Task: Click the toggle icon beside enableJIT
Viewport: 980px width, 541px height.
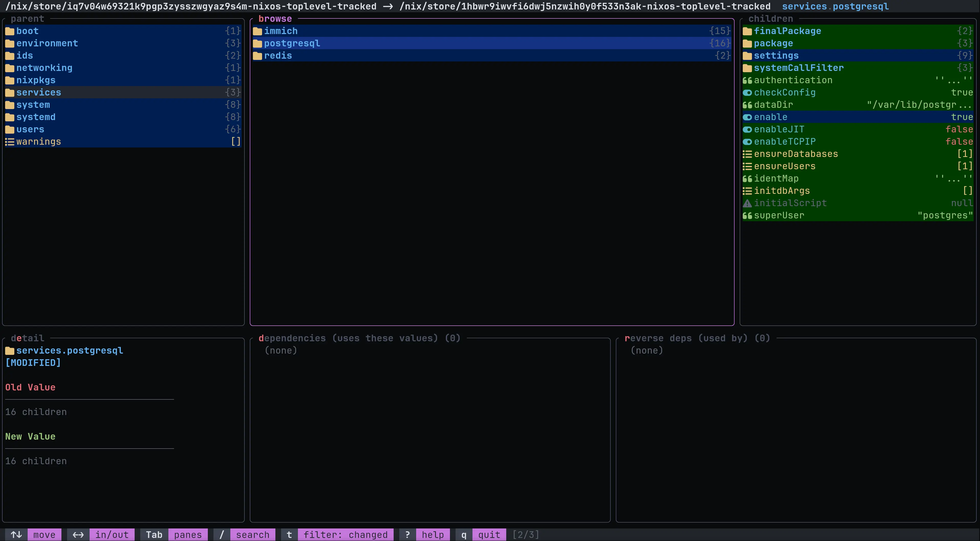Action: pyautogui.click(x=747, y=130)
